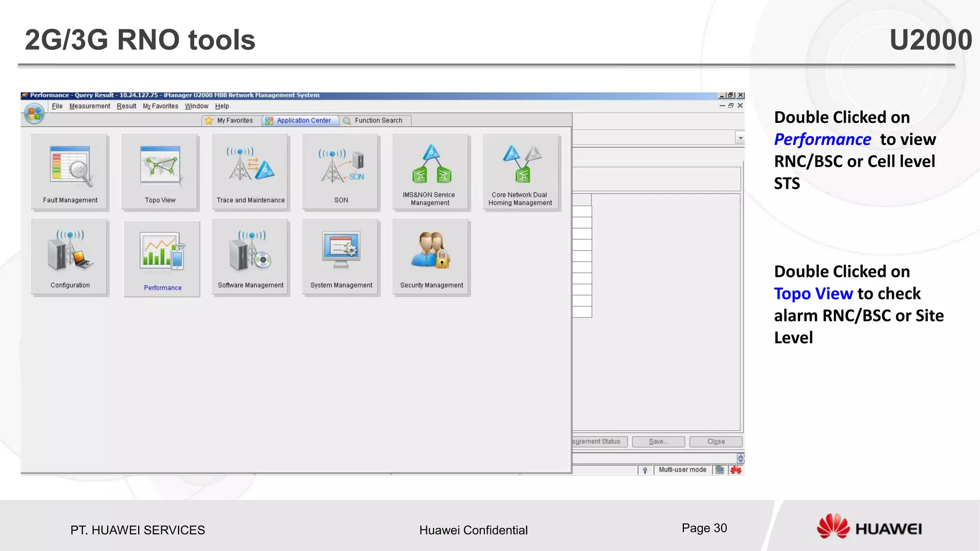This screenshot has width=980, height=551.
Task: Click the Multi-user mode status entry
Action: (682, 470)
